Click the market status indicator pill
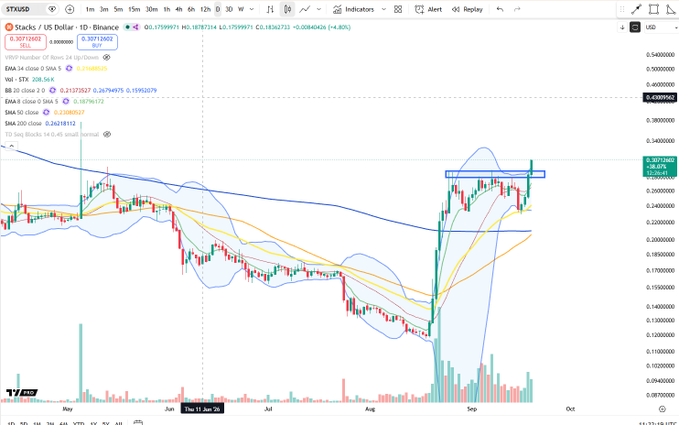 (x=132, y=27)
